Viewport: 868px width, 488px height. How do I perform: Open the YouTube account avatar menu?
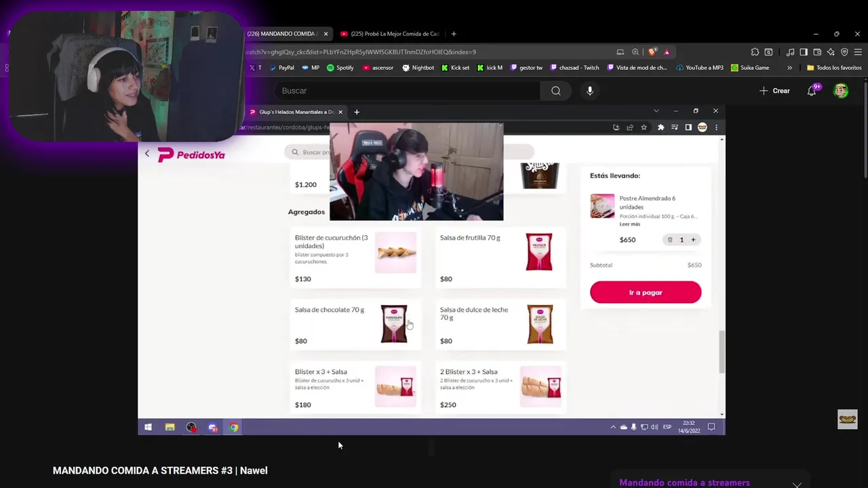[x=841, y=91]
